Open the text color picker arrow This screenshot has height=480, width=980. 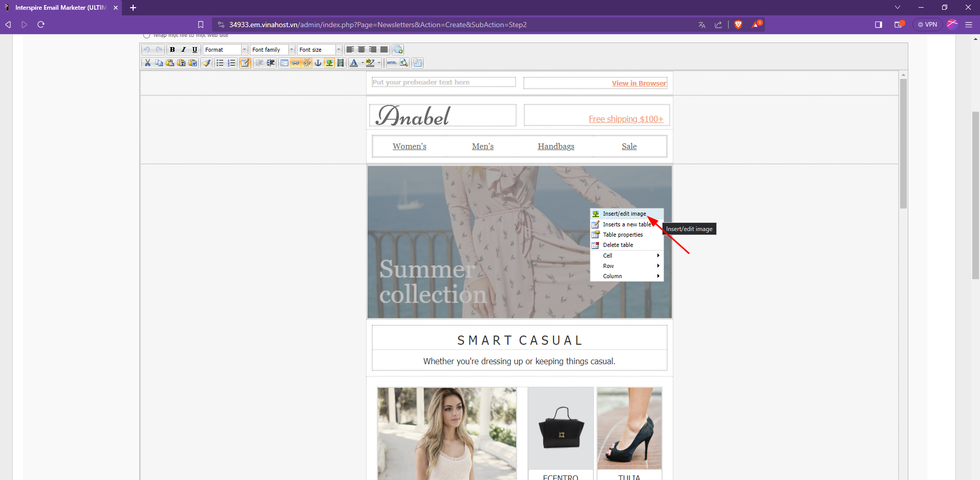point(363,63)
